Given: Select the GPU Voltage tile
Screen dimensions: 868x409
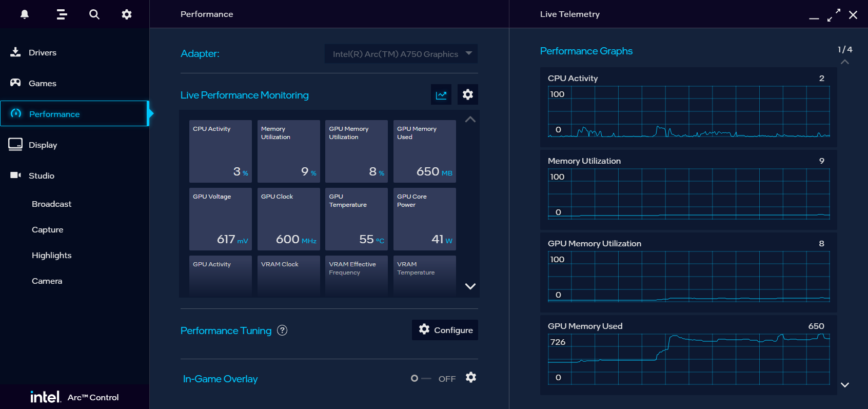Looking at the screenshot, I should coord(221,219).
